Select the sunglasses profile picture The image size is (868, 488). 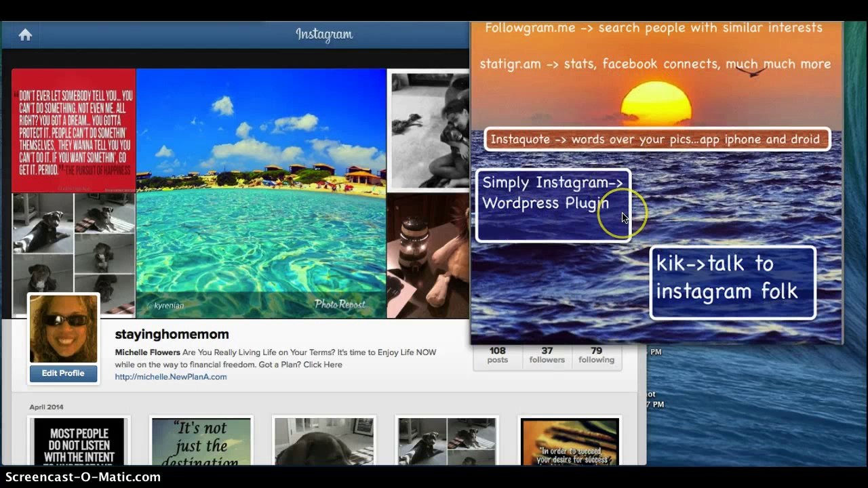click(63, 329)
